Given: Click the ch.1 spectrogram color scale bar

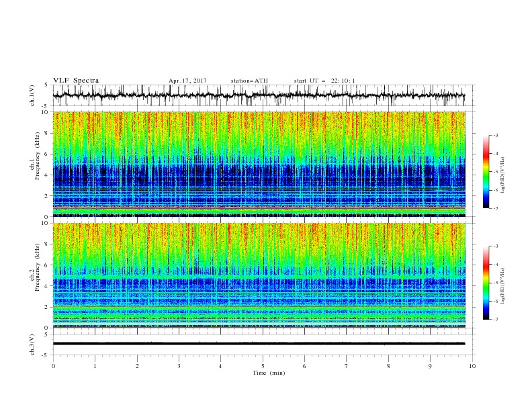Looking at the screenshot, I should point(486,172).
